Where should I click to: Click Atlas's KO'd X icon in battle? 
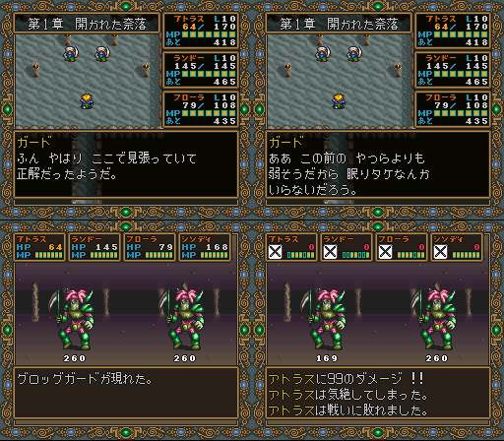275,252
